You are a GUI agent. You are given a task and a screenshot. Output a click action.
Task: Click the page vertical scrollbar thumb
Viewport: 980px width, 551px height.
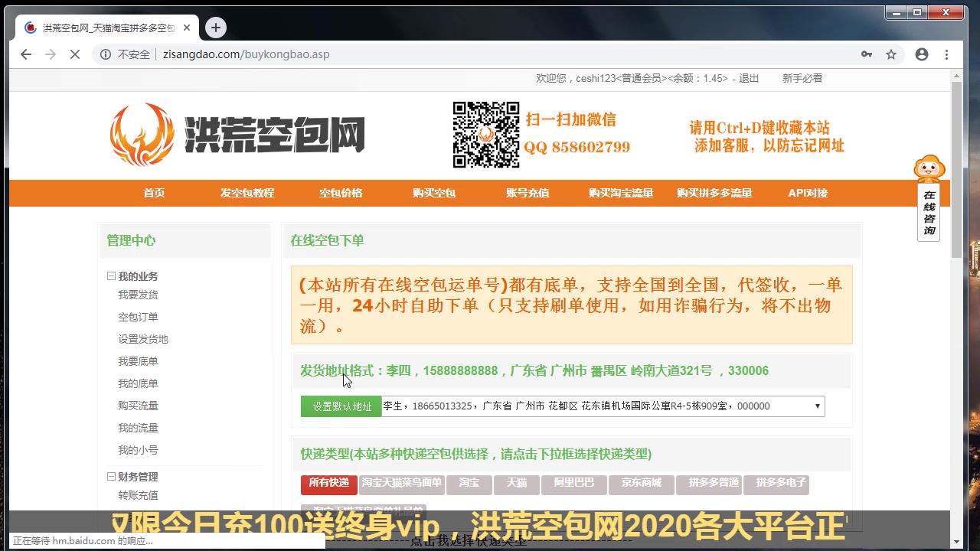point(955,170)
